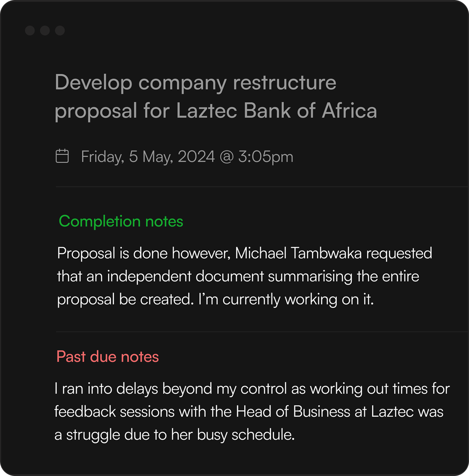Click the divider line below the date
Image resolution: width=469 pixels, height=476 pixels.
(x=261, y=187)
